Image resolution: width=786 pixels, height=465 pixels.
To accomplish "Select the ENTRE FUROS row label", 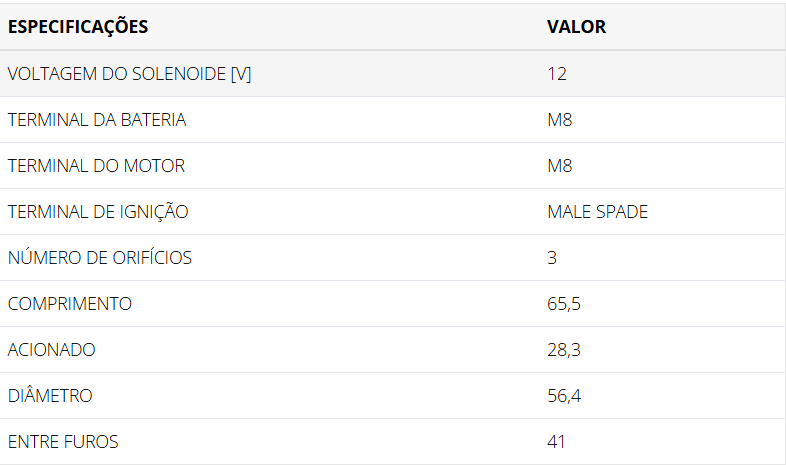I will click(63, 442).
